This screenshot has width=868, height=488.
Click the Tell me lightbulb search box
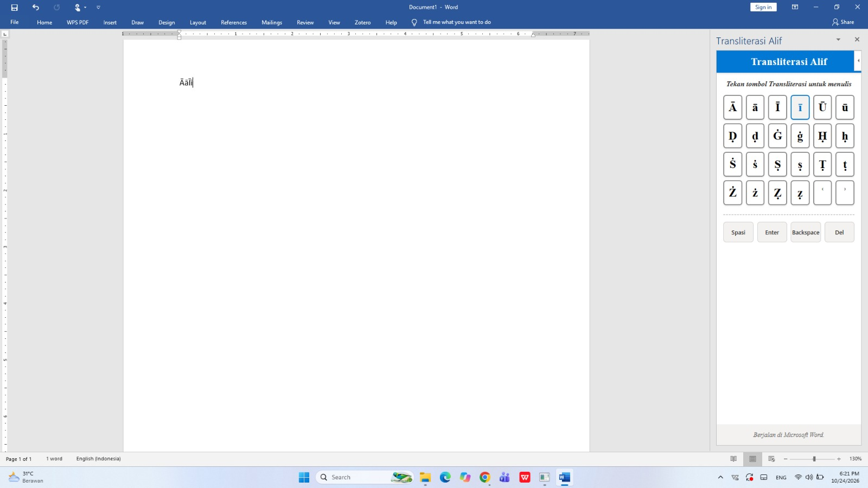point(451,22)
